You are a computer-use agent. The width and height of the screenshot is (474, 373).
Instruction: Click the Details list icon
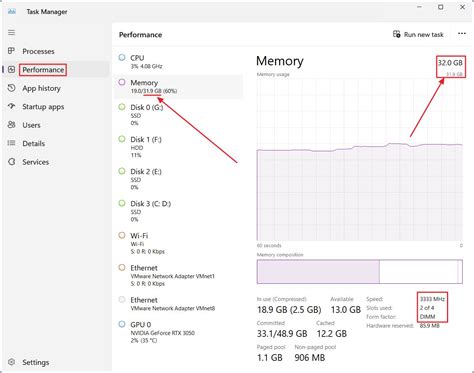[x=11, y=143]
